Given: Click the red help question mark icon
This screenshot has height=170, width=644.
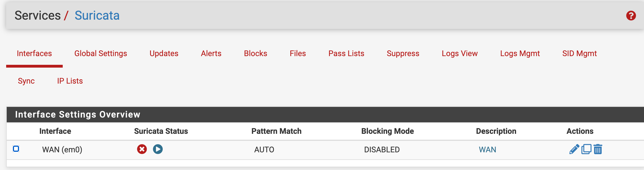Looking at the screenshot, I should [x=631, y=16].
